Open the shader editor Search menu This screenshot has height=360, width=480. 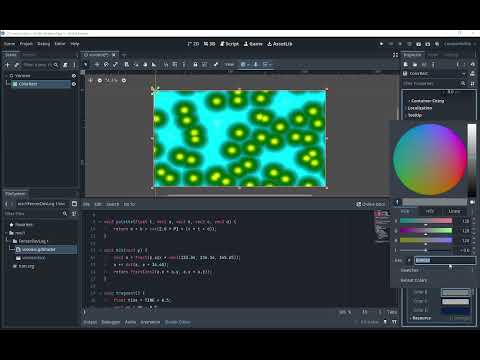pos(113,204)
